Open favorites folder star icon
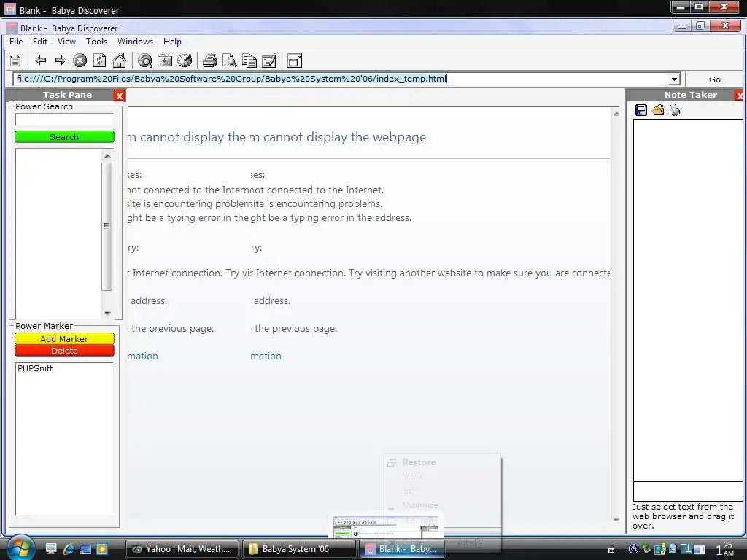The height and width of the screenshot is (560, 747). pos(164,61)
